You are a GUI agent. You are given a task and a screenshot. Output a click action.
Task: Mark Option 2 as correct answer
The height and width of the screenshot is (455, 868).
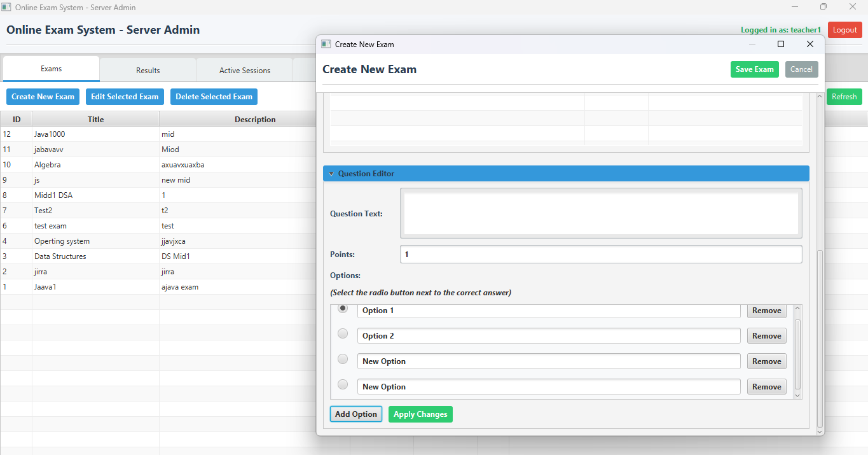(343, 333)
